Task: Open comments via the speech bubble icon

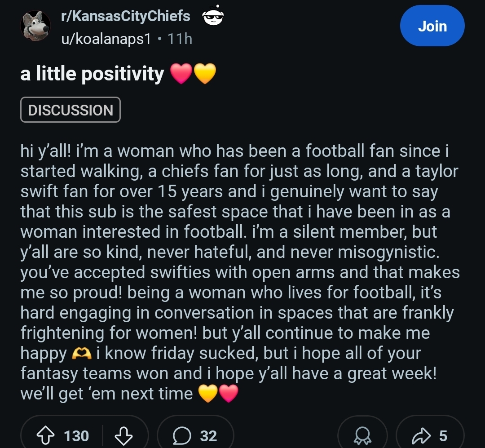Action: [182, 435]
